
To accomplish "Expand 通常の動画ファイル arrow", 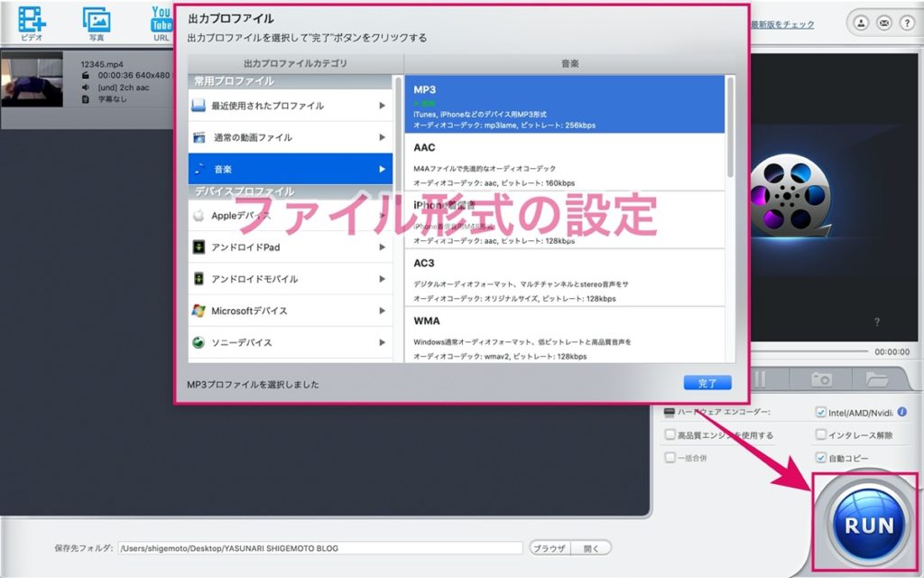I will 382,137.
